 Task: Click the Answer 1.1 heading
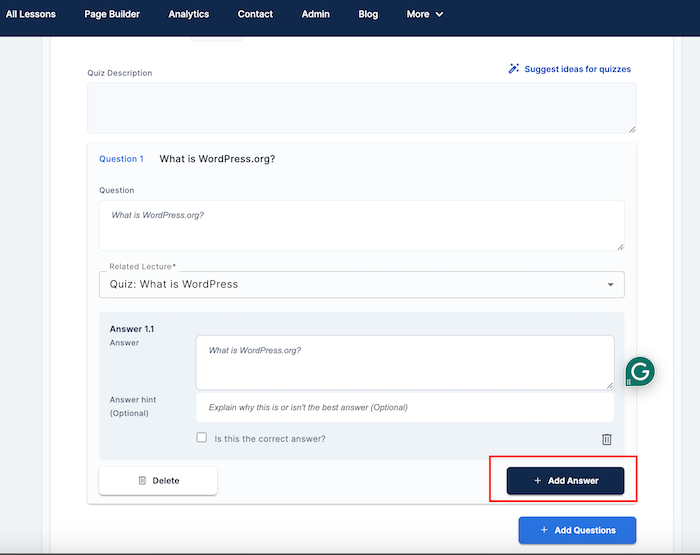[132, 329]
